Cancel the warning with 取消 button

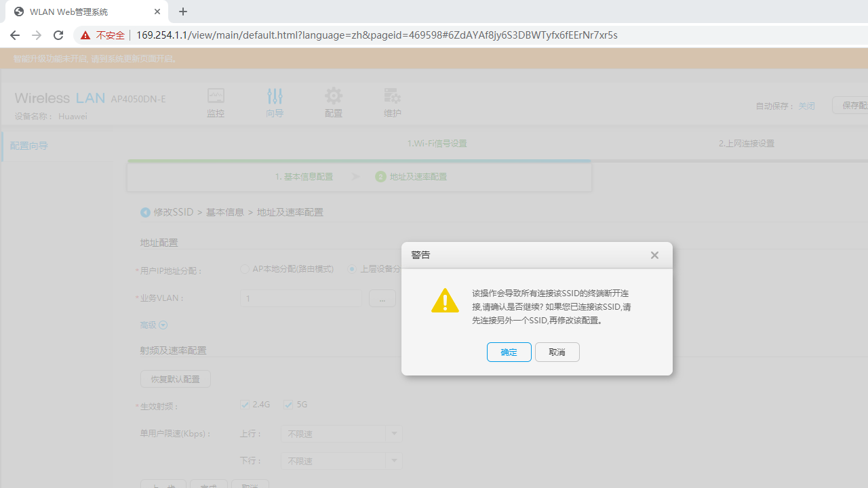(557, 352)
